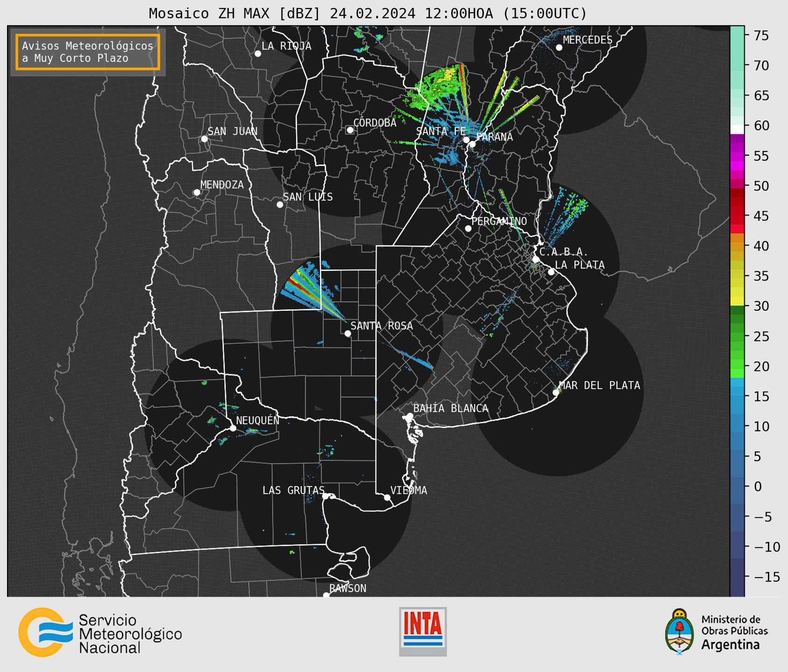Click the Argentina coat of arms emblem
Screen dimensions: 788x672
(x=680, y=632)
